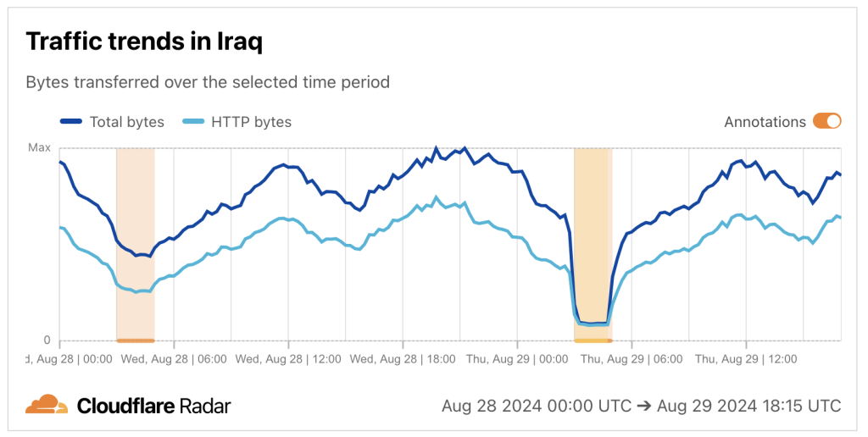Click the Cloudflare Radar wordmark

click(153, 406)
